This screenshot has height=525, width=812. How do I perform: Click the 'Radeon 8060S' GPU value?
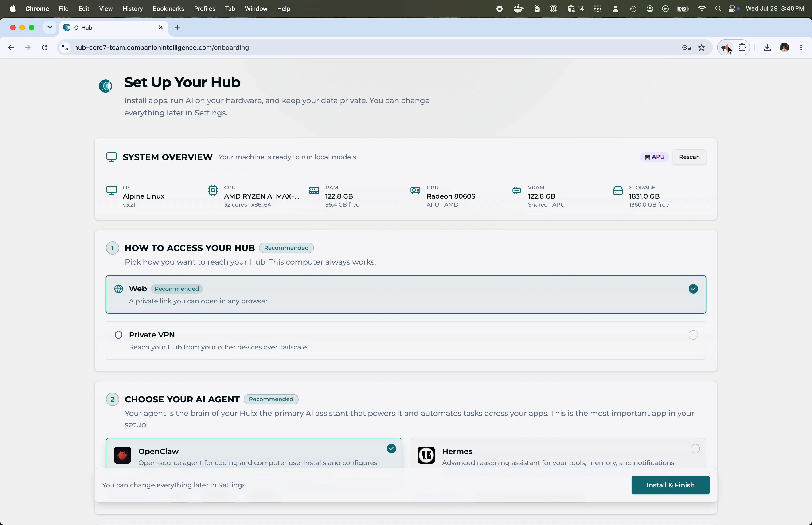click(451, 196)
